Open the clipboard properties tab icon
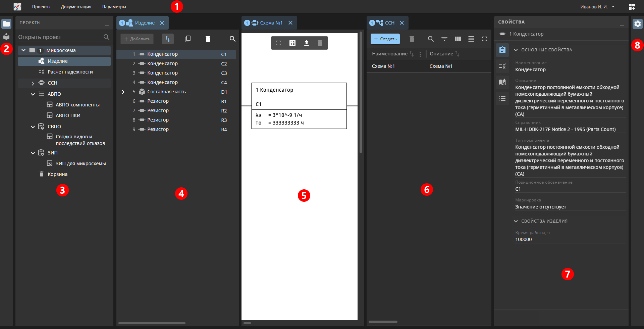The width and height of the screenshot is (644, 329). (x=502, y=50)
